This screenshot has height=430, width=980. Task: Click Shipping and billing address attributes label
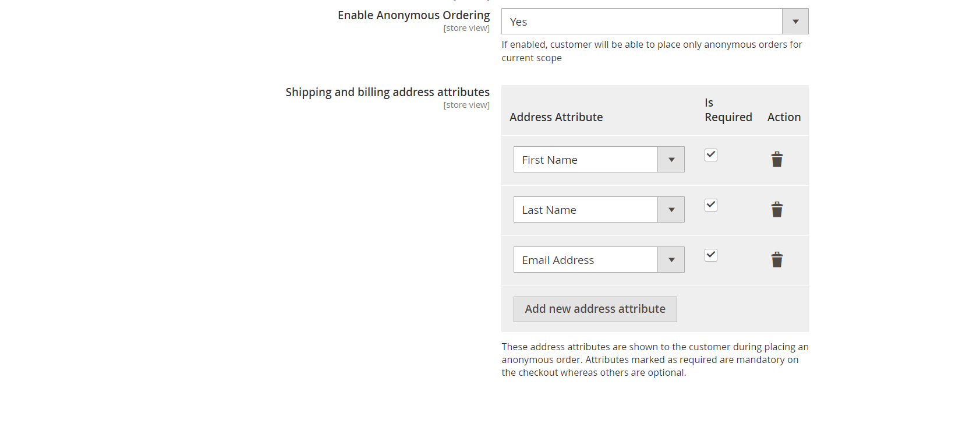(387, 92)
